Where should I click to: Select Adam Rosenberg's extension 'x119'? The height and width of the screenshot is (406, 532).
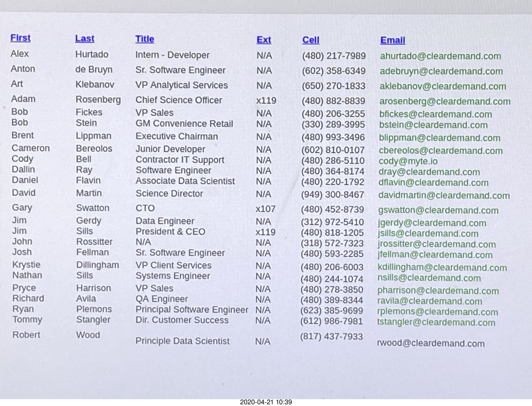[266, 101]
